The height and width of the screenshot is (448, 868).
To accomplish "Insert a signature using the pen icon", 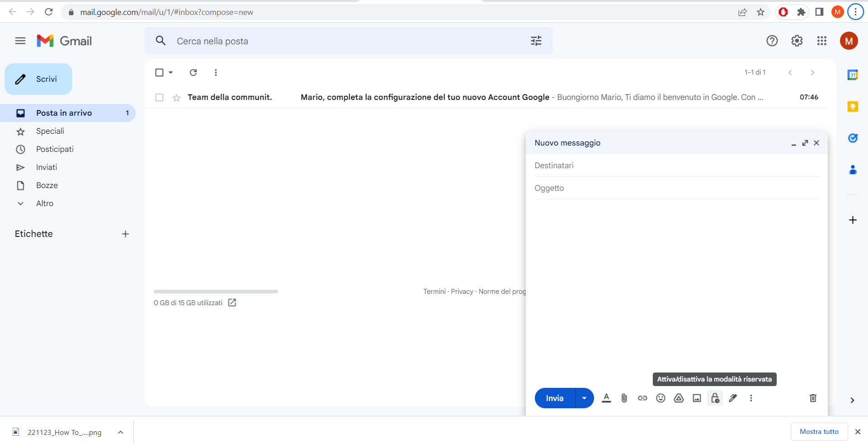I will coord(733,398).
